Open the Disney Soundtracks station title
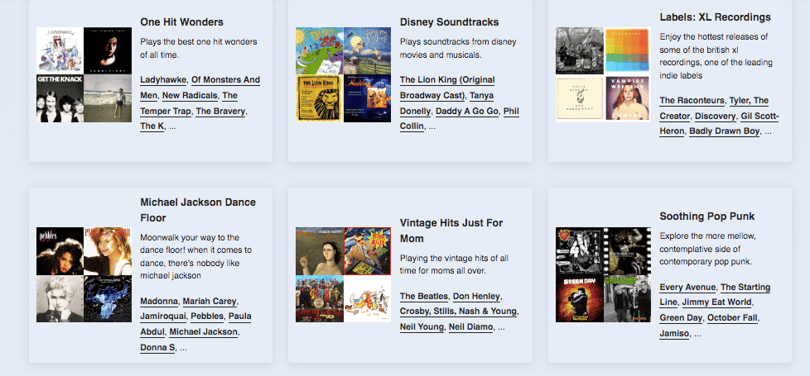 pos(449,22)
